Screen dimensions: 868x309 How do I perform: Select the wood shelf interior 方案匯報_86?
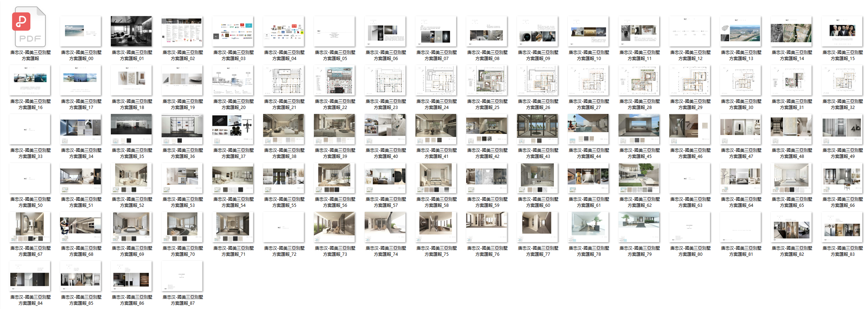click(x=131, y=276)
